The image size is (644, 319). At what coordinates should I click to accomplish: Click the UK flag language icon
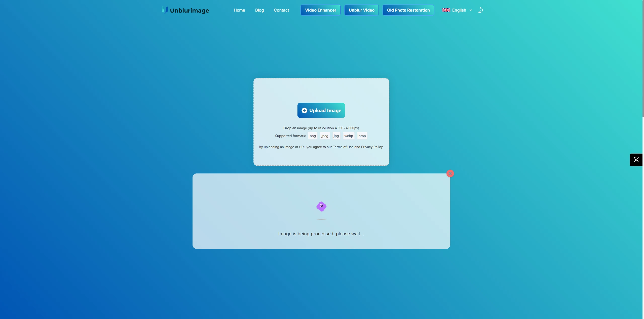tap(446, 10)
